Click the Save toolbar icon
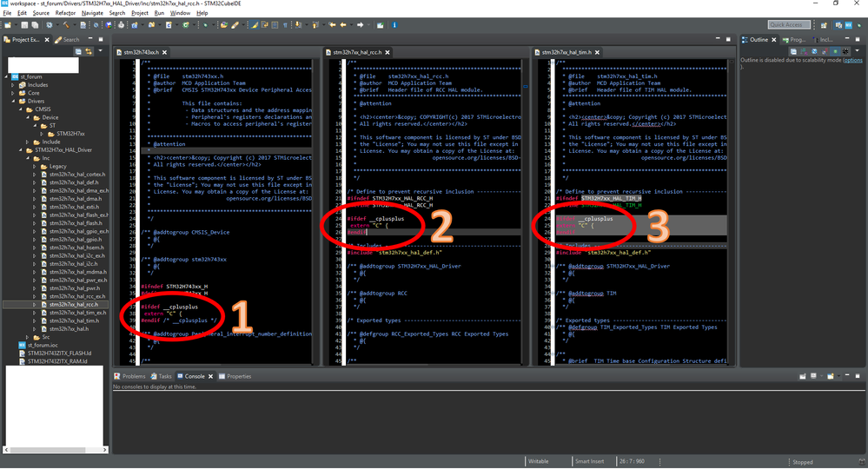 [x=24, y=25]
